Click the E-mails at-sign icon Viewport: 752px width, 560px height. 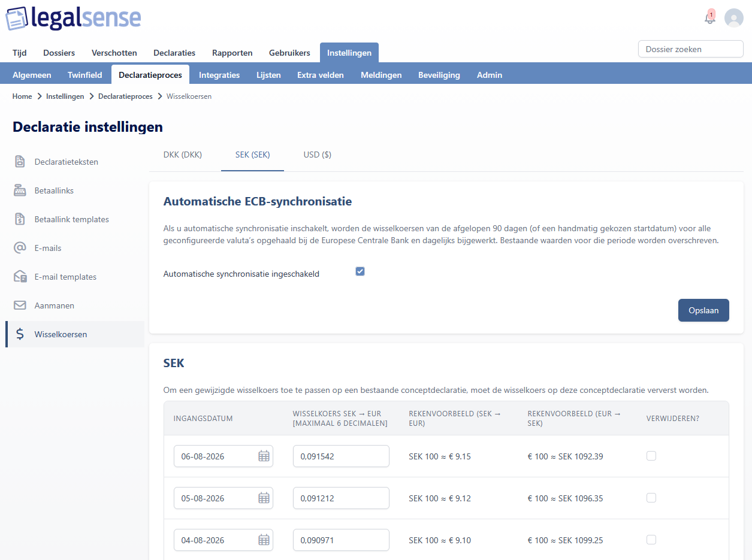point(20,248)
